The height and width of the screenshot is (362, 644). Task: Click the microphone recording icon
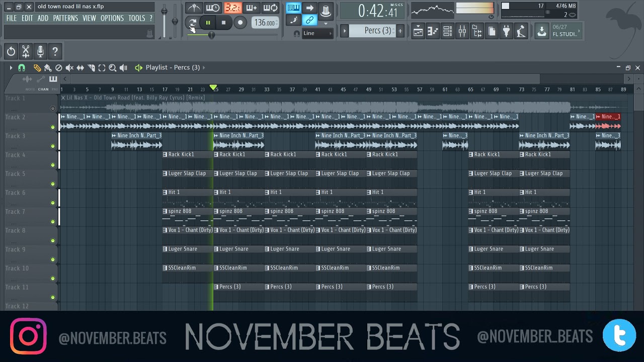pyautogui.click(x=40, y=51)
